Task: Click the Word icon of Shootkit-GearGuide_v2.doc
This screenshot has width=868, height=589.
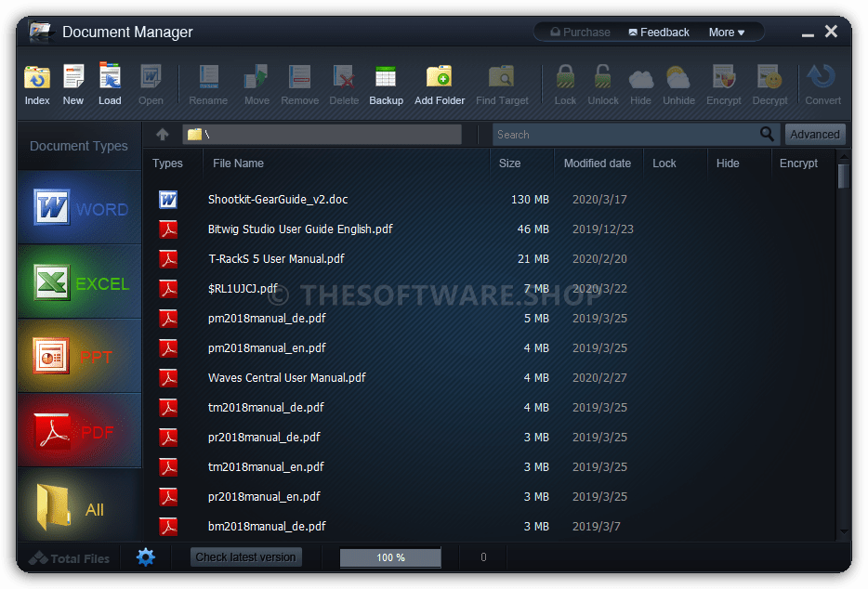Action: tap(168, 200)
